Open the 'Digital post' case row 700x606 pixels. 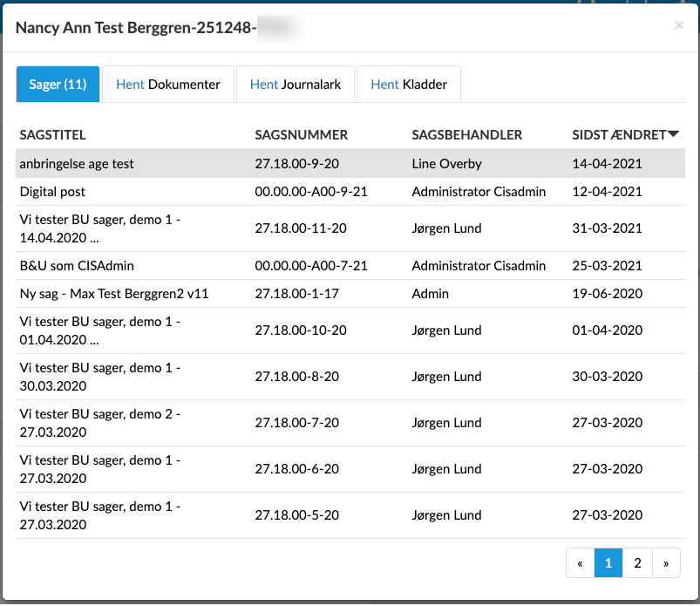(52, 192)
